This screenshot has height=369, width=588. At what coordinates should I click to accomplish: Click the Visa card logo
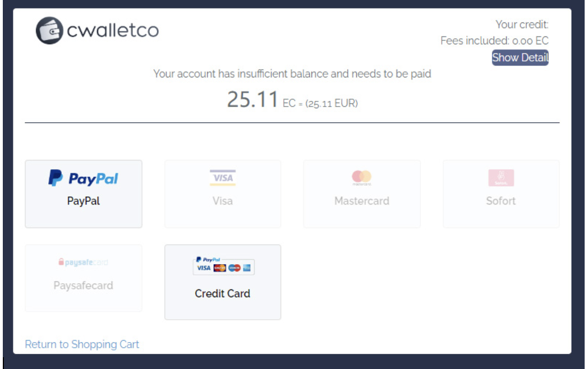[223, 178]
